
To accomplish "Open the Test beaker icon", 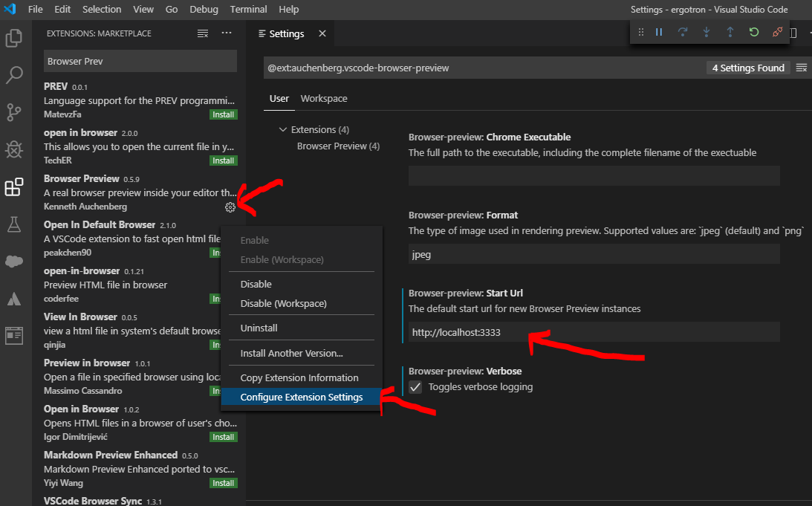I will [x=14, y=224].
